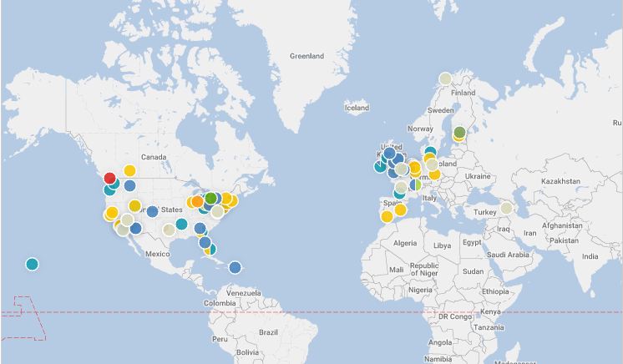Click the Algeria label

point(405,243)
